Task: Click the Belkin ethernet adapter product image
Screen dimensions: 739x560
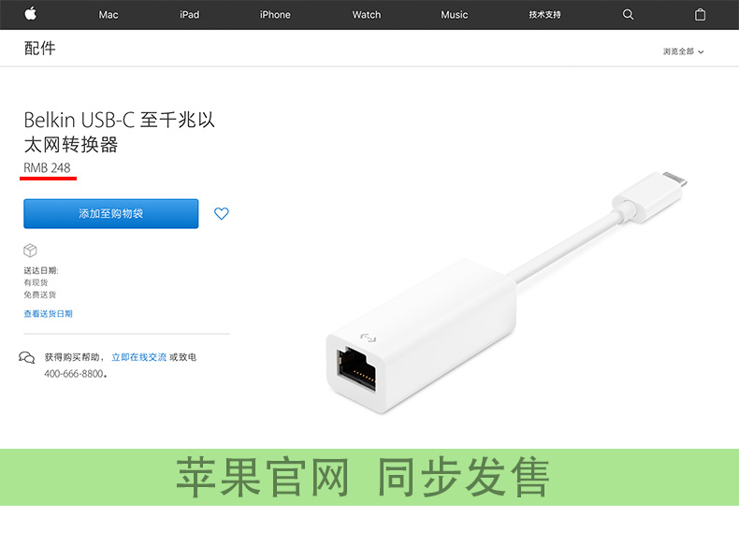Action: click(506, 292)
